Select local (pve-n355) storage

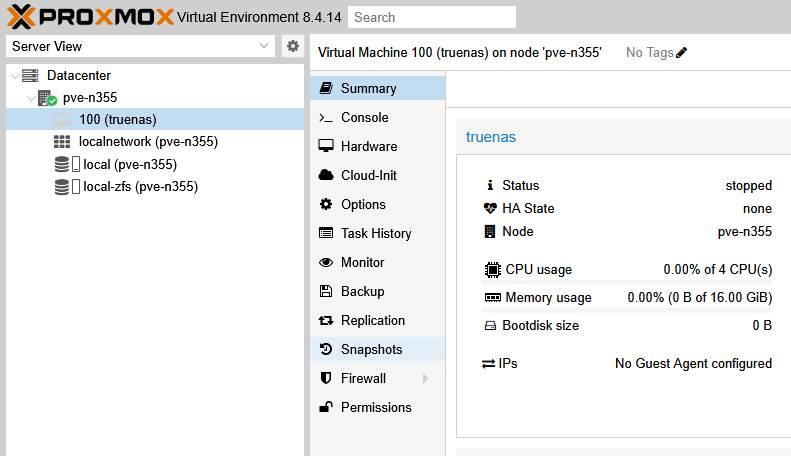[129, 164]
